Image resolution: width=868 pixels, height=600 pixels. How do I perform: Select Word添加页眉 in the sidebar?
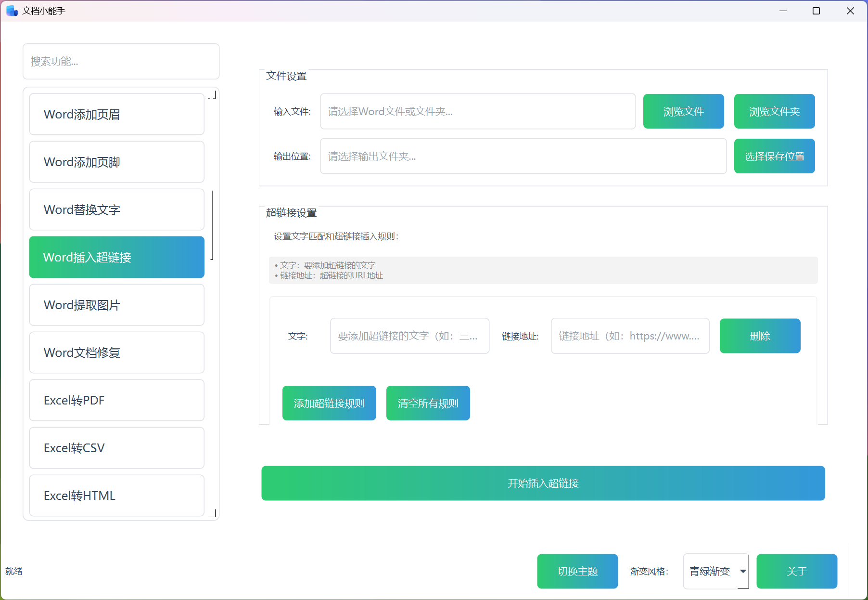[116, 114]
